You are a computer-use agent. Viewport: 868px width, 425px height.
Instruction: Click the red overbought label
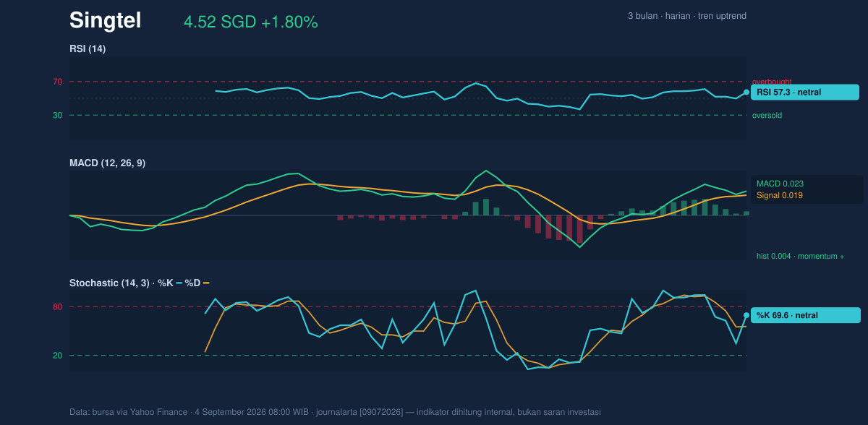(773, 82)
